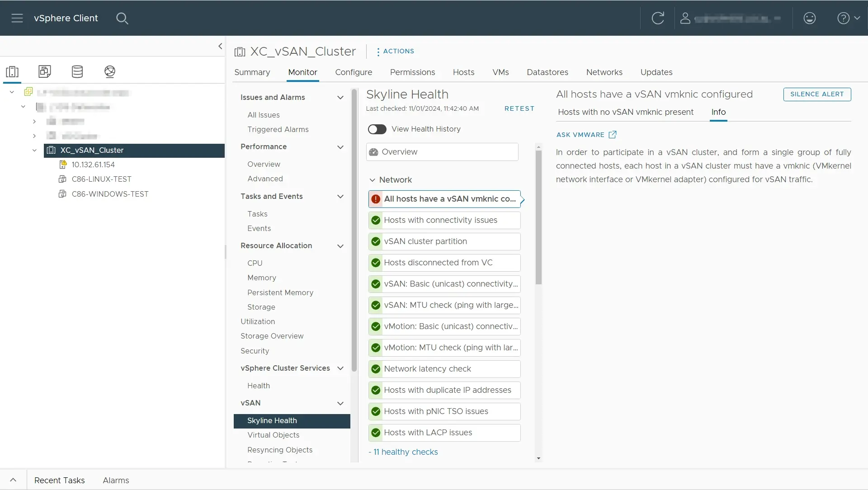This screenshot has width=868, height=490.
Task: Select VMs and Templates inventory icon
Action: (x=45, y=71)
